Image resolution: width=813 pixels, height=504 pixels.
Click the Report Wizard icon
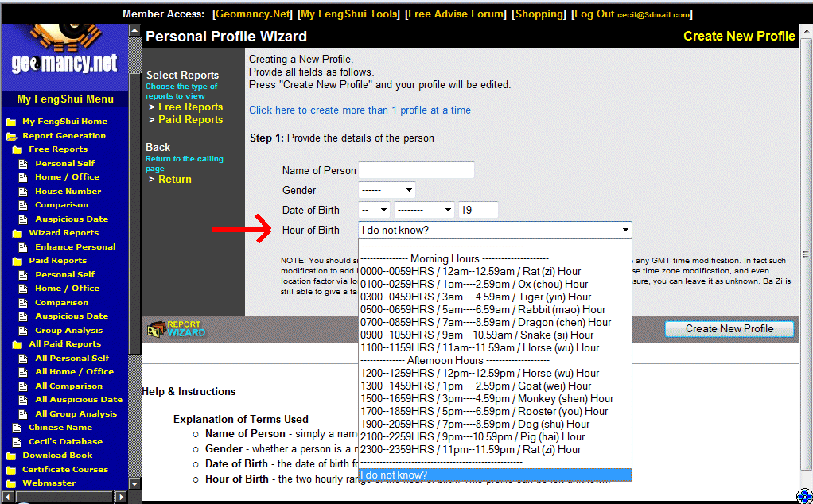pos(175,328)
